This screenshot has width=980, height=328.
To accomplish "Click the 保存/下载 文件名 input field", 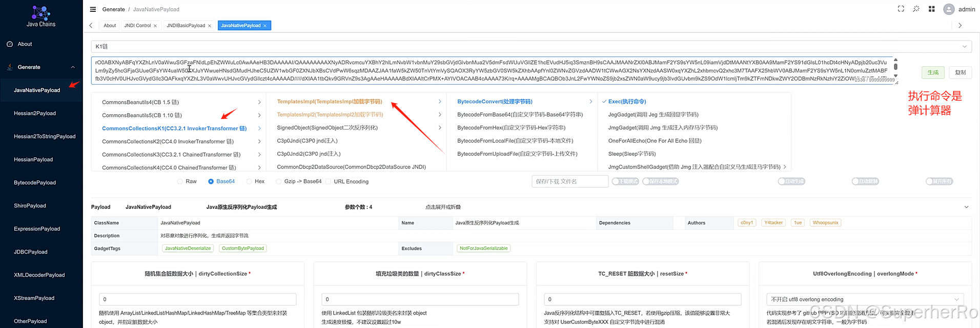I will [x=570, y=181].
